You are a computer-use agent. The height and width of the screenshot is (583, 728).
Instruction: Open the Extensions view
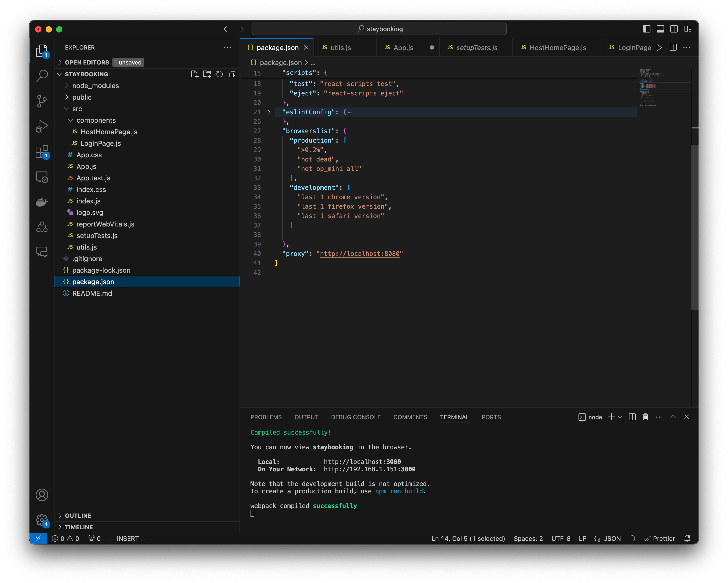(x=42, y=152)
